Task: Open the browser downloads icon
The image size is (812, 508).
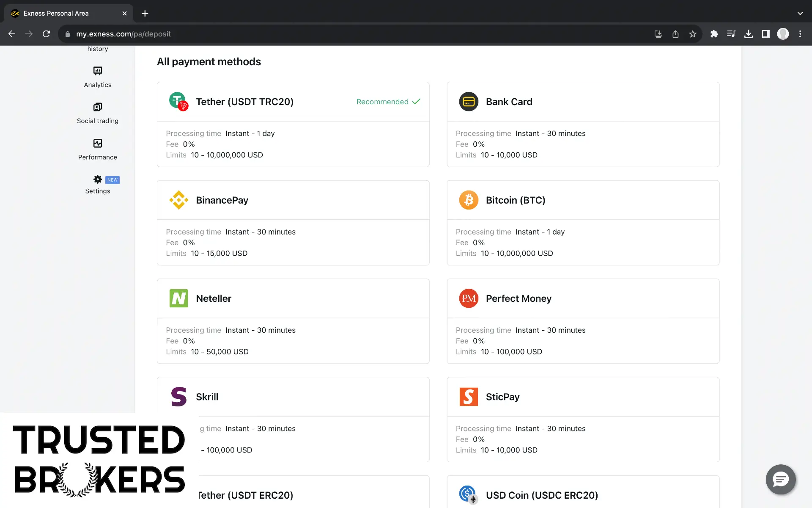Action: (749, 34)
